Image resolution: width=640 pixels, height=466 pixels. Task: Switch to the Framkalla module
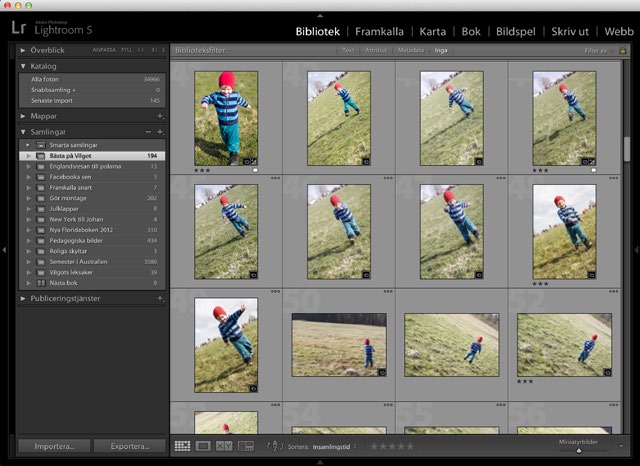coord(379,31)
